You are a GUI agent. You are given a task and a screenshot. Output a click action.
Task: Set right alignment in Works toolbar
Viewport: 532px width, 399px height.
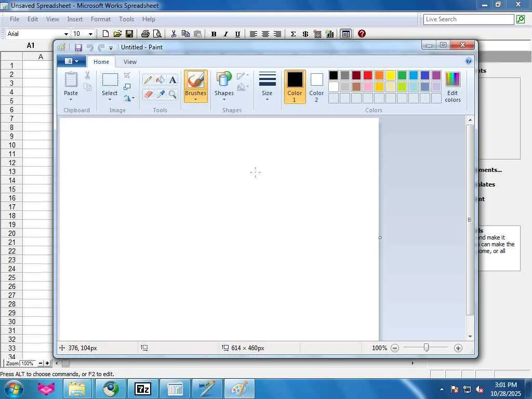click(277, 34)
